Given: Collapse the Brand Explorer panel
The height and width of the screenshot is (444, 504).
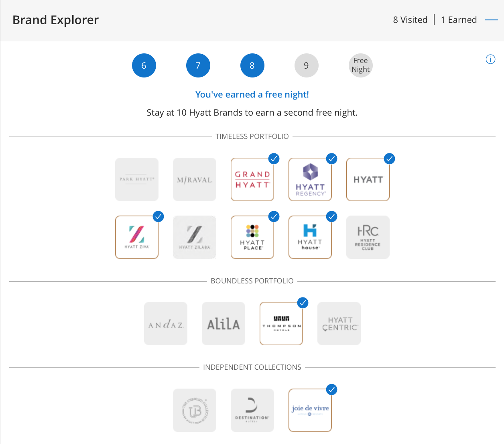Looking at the screenshot, I should click(x=491, y=20).
